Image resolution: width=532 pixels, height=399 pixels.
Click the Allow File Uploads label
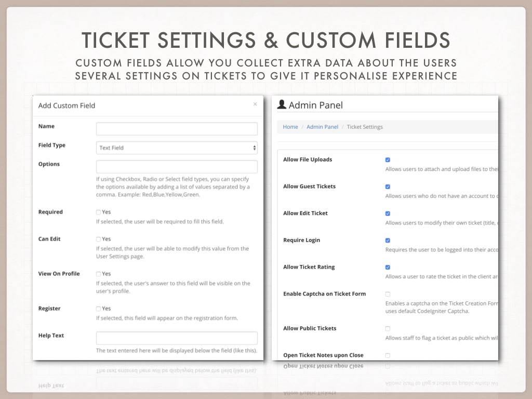pos(308,159)
